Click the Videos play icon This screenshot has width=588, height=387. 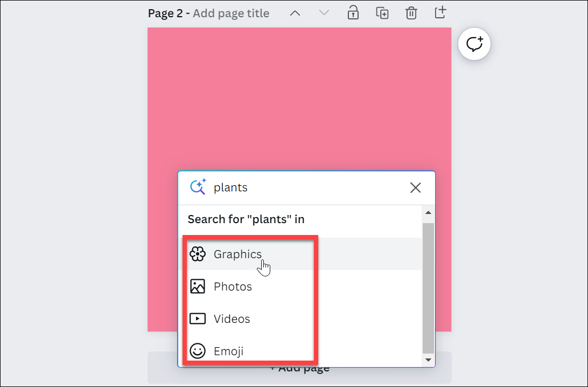tap(197, 319)
